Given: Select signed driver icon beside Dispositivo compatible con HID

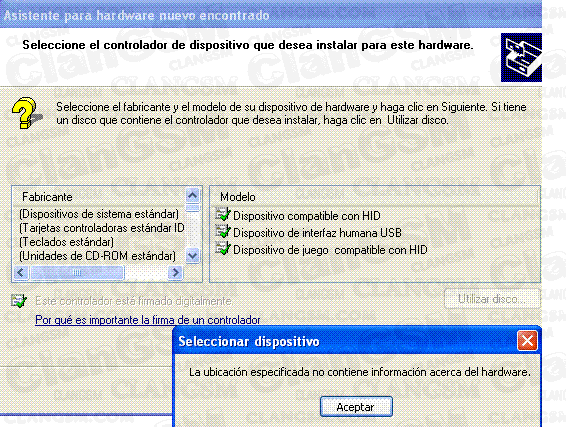Looking at the screenshot, I should tap(223, 214).
